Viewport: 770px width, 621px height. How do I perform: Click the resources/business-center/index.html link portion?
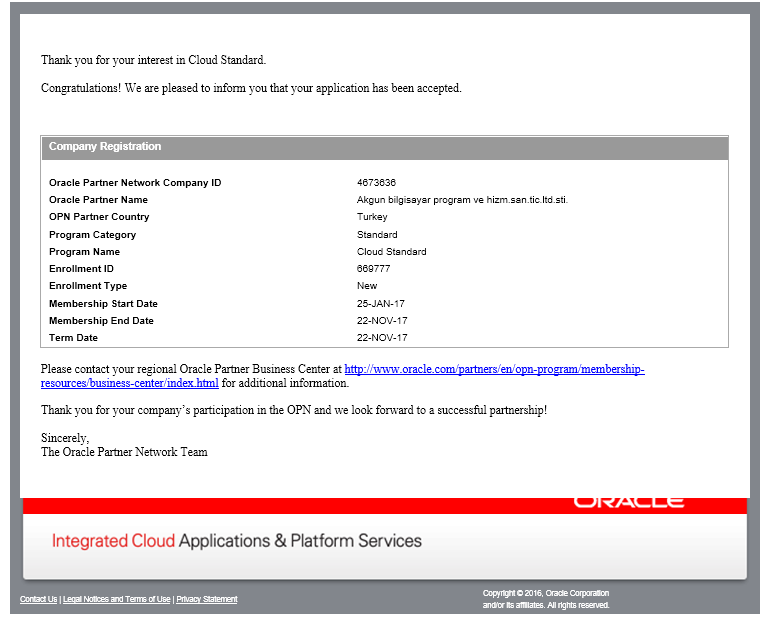(x=130, y=383)
